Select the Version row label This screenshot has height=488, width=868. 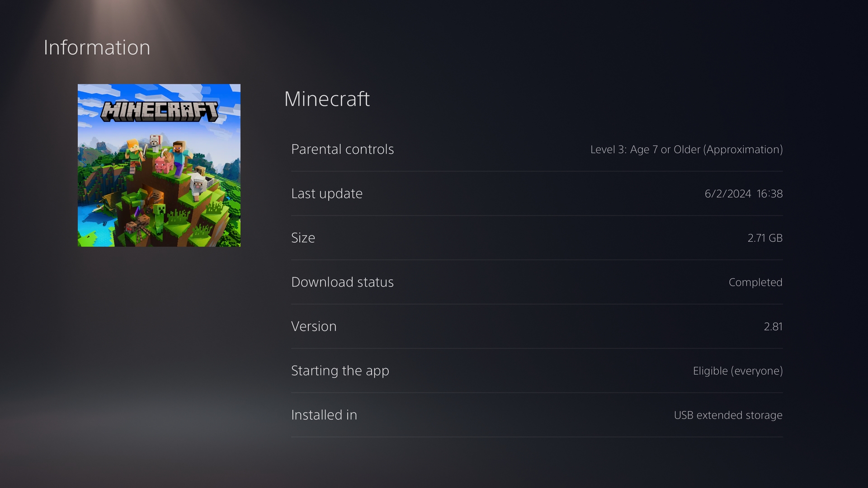point(314,327)
